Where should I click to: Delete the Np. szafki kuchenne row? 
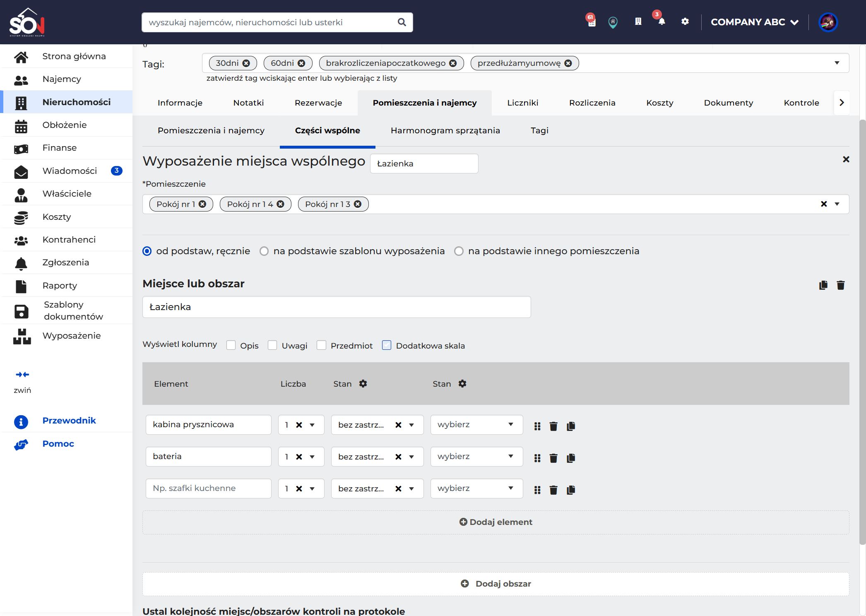[553, 490]
